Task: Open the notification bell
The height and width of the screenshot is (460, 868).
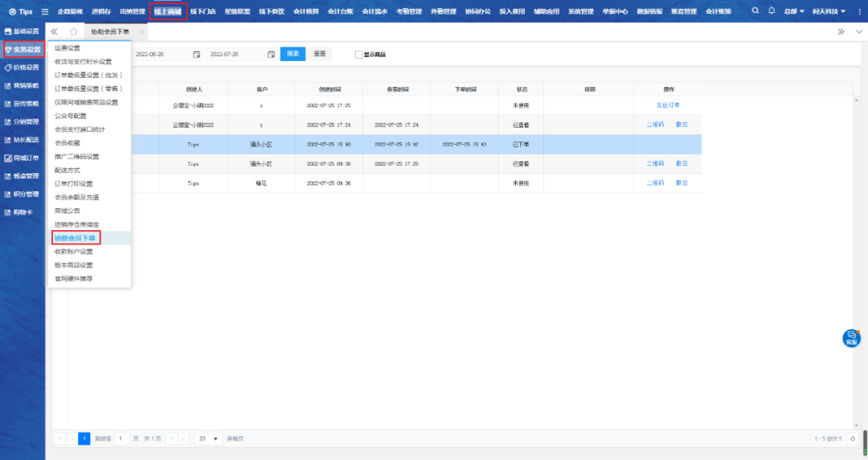Action: click(772, 11)
